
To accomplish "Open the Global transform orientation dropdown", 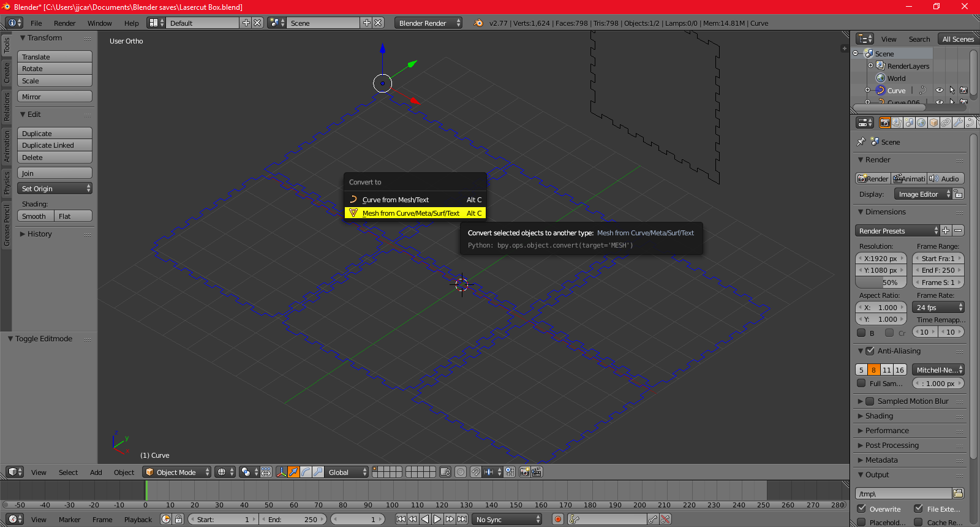I will coord(347,472).
